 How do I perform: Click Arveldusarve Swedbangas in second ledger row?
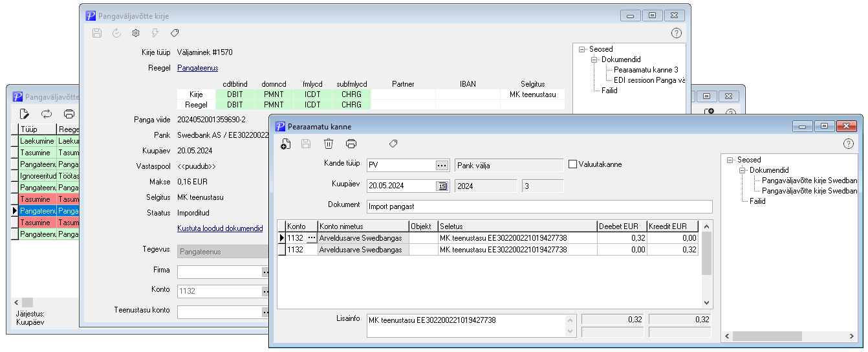(363, 250)
